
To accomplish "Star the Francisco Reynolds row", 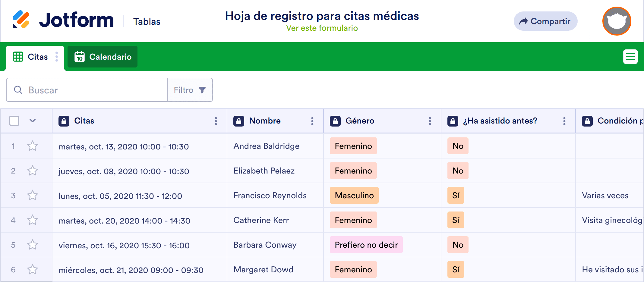I will click(33, 196).
